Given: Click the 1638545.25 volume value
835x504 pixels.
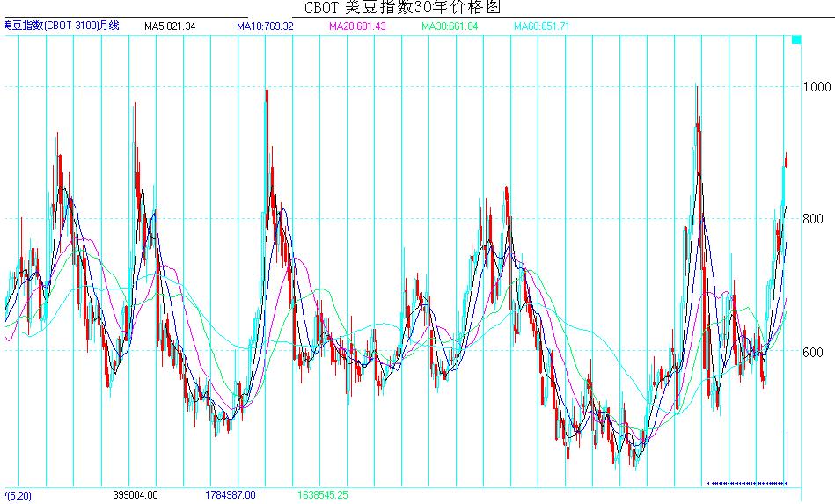Looking at the screenshot, I should [322, 495].
